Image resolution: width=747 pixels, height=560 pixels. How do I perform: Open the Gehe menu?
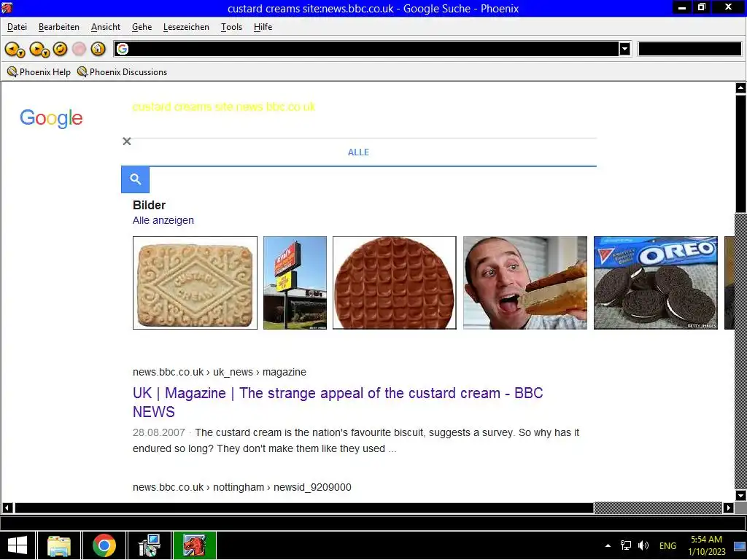(x=142, y=27)
